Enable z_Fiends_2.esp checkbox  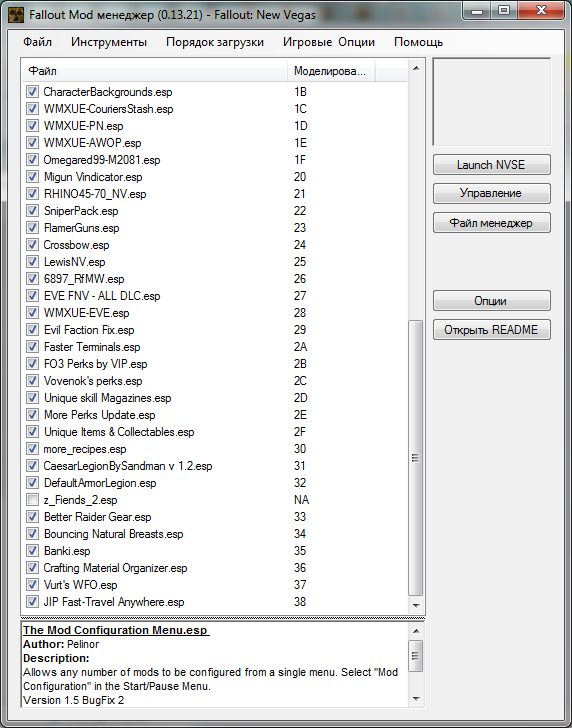[32, 500]
